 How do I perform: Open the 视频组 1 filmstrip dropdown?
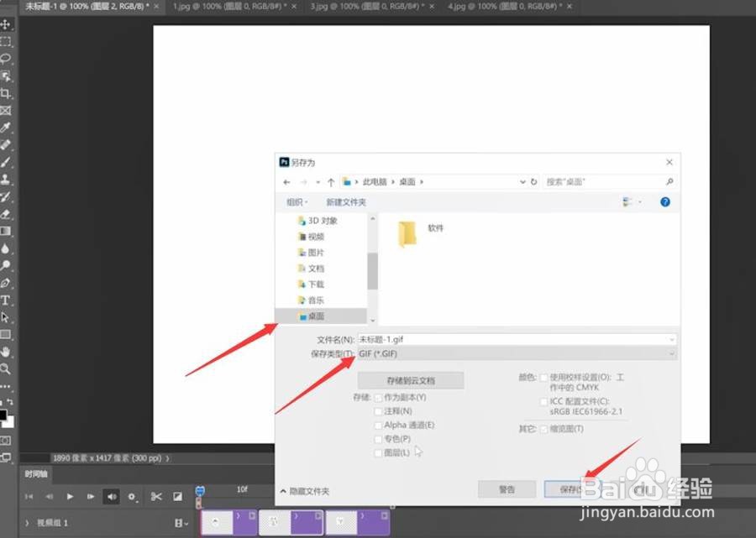(x=181, y=523)
